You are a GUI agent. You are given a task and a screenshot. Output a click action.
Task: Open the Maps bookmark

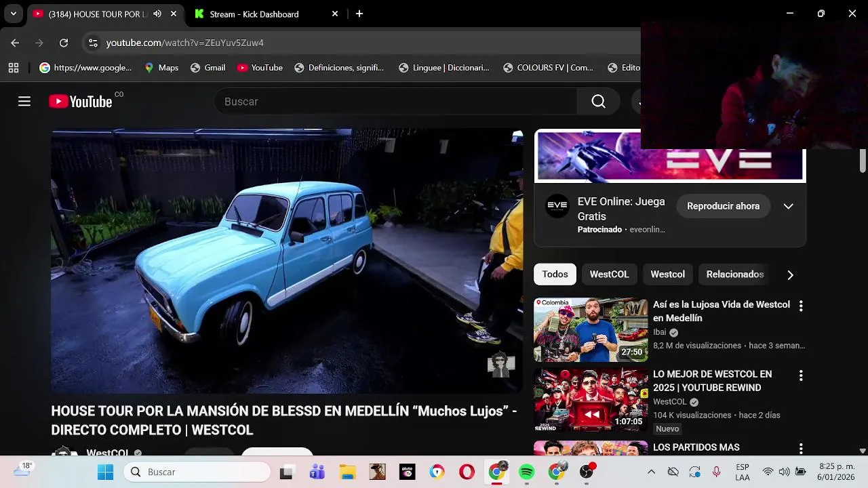[161, 68]
